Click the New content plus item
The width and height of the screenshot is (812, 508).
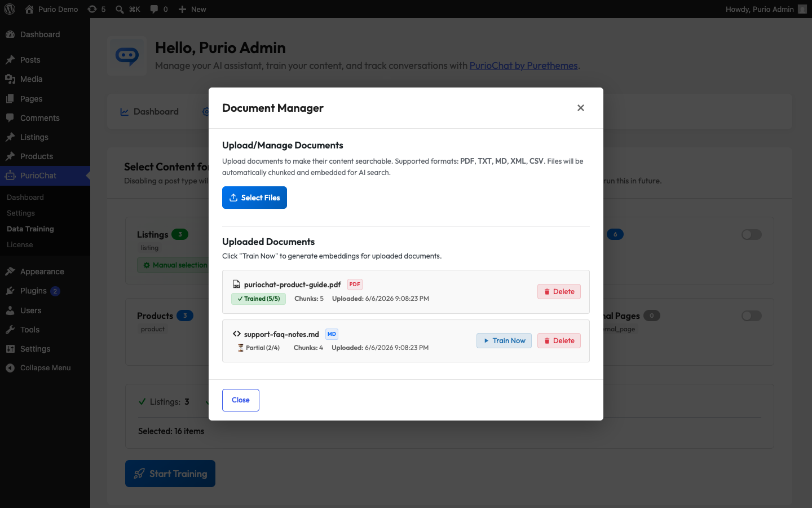pyautogui.click(x=192, y=9)
